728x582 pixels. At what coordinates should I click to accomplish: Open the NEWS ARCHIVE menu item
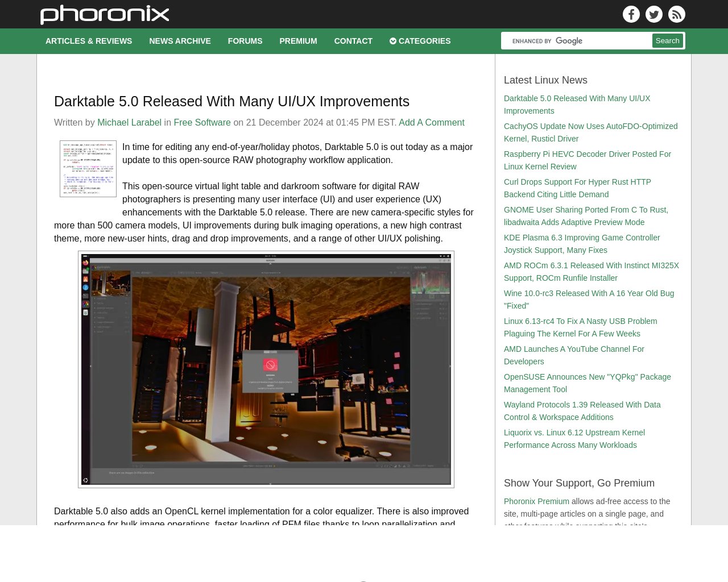(180, 41)
